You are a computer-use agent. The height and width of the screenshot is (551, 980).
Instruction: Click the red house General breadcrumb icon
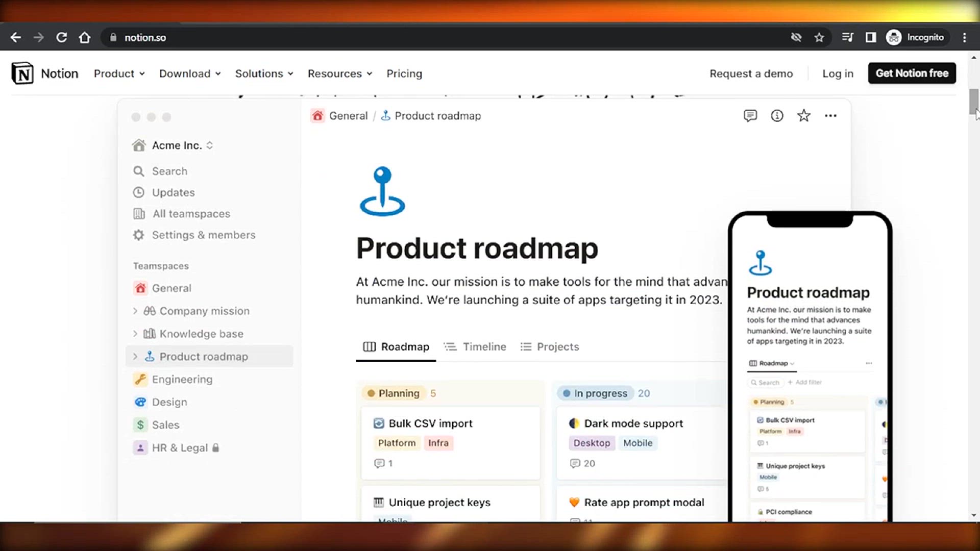(317, 116)
